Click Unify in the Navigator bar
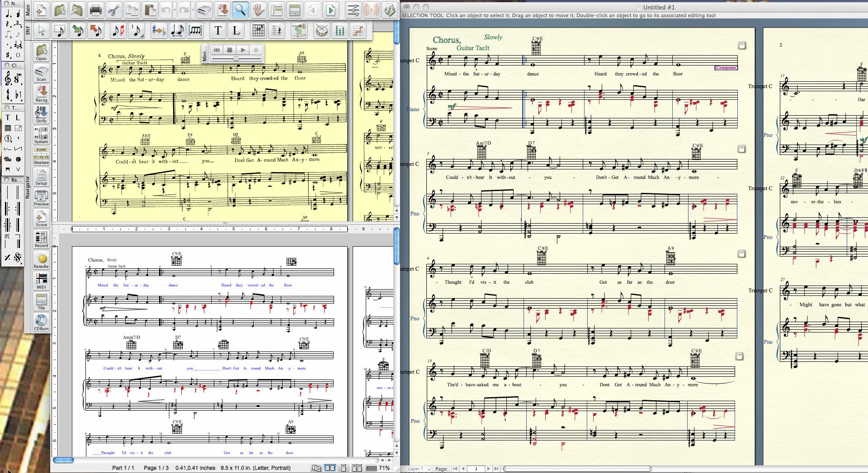 41,115
